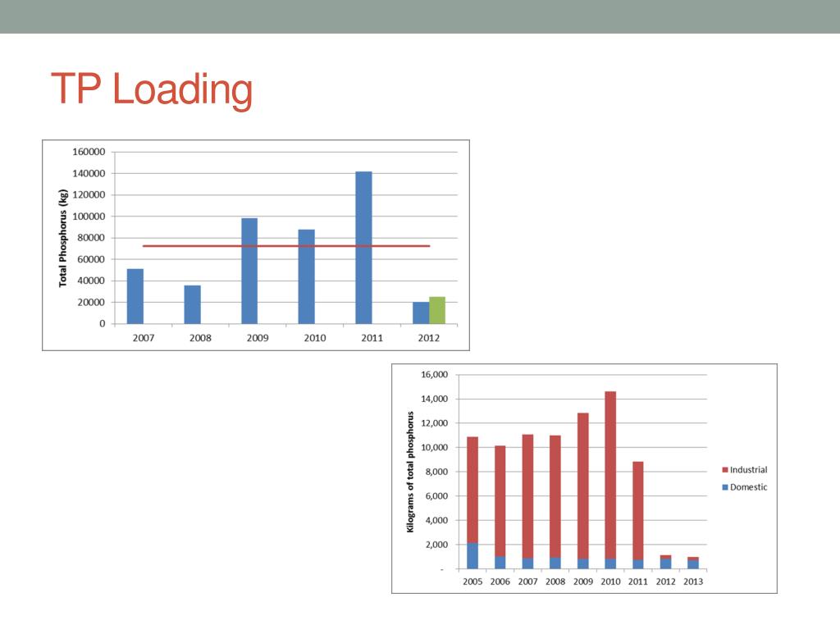Click the green 2012 bar in the top chart
The height and width of the screenshot is (630, 840).
pyautogui.click(x=437, y=310)
